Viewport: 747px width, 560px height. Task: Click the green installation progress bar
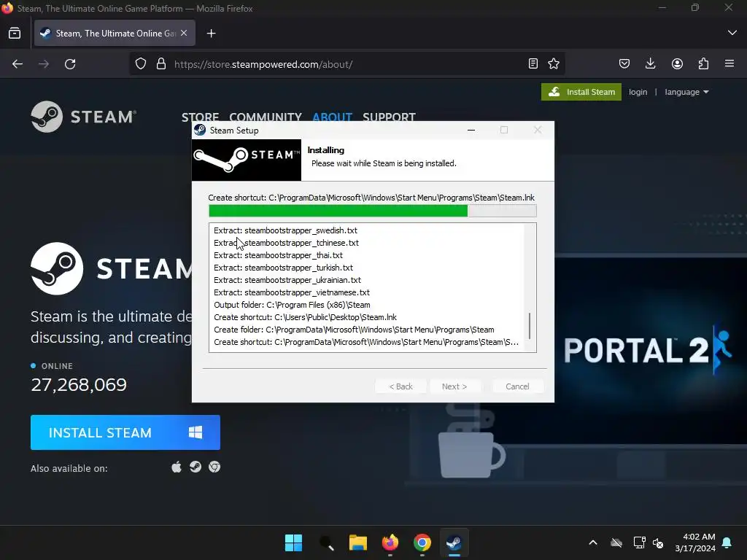(373, 211)
